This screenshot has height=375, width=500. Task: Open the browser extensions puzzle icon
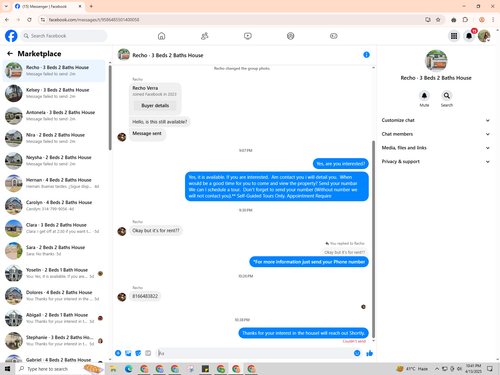[465, 20]
